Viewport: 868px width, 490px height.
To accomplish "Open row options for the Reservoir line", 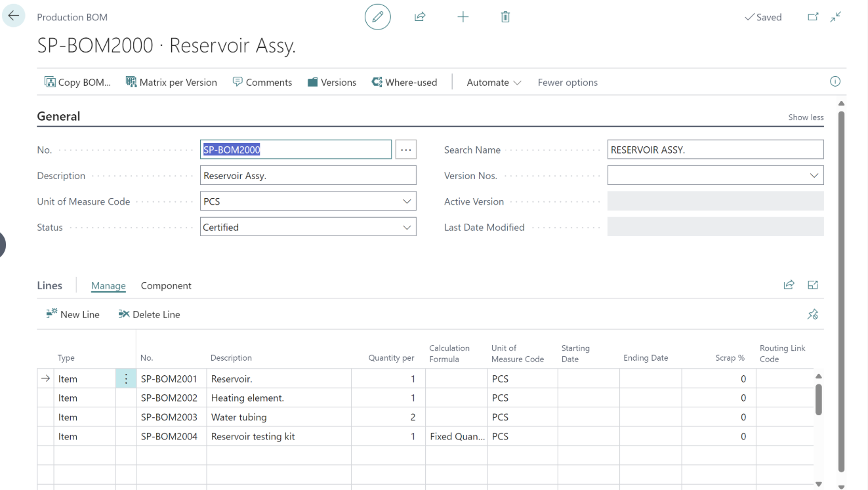I will 126,378.
